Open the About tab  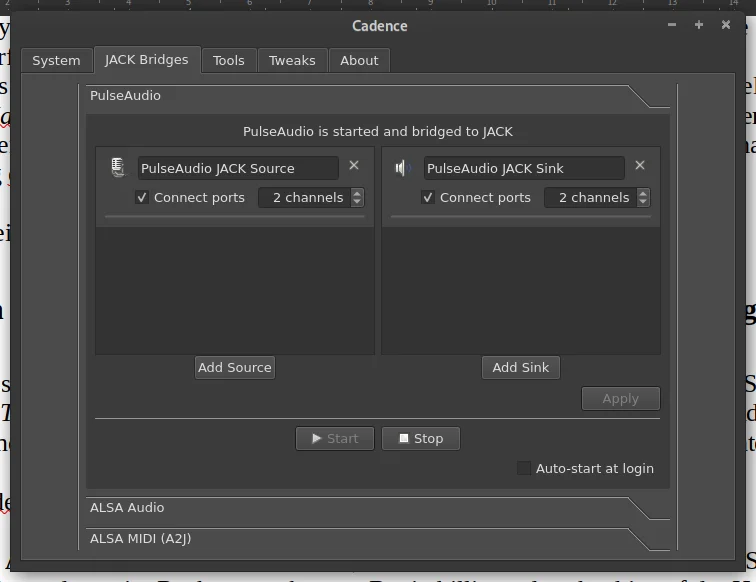tap(359, 61)
